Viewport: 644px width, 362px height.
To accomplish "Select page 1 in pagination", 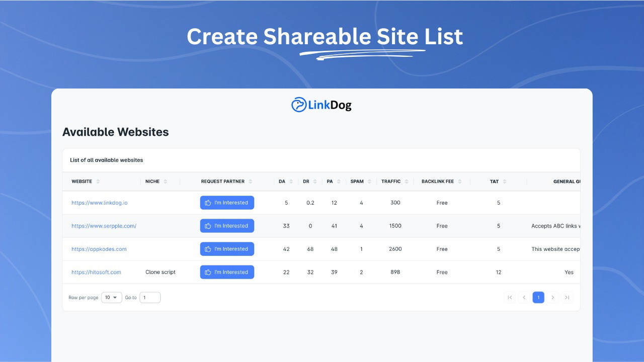I will [538, 298].
